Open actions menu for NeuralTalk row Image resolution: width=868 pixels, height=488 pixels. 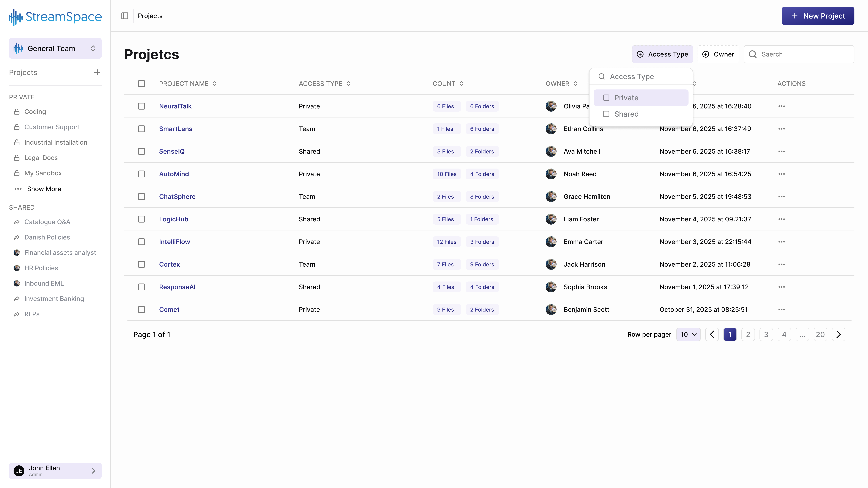(781, 106)
